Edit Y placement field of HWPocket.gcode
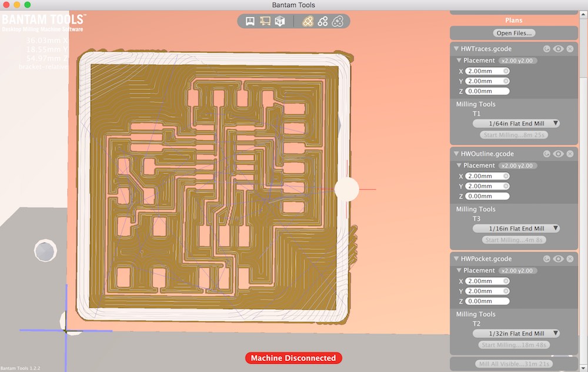The image size is (588, 372). click(487, 291)
